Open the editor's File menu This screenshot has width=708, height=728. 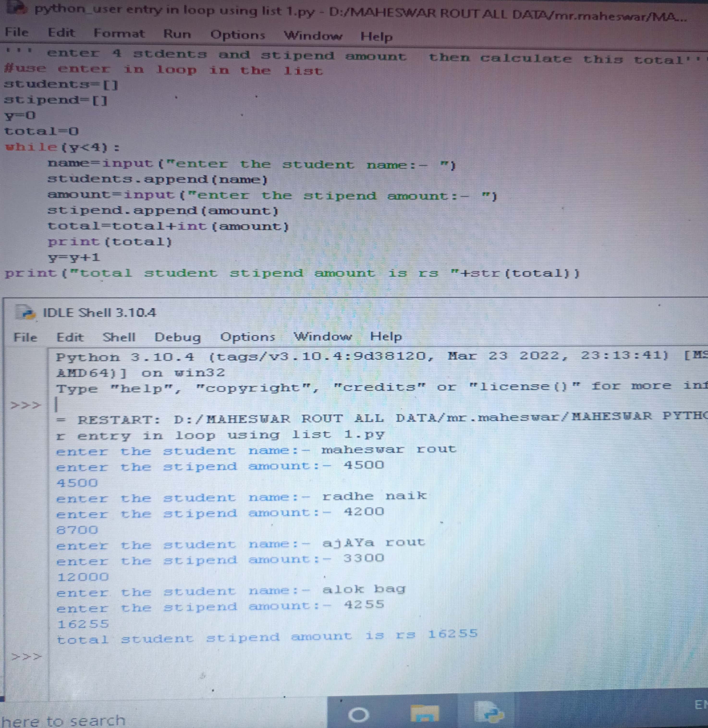(x=16, y=32)
